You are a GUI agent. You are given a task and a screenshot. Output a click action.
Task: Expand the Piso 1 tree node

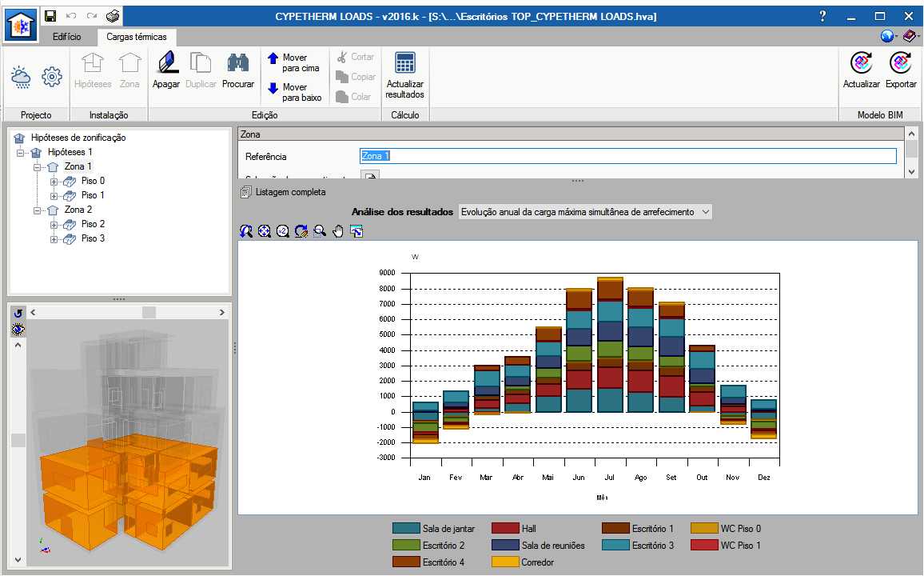54,196
